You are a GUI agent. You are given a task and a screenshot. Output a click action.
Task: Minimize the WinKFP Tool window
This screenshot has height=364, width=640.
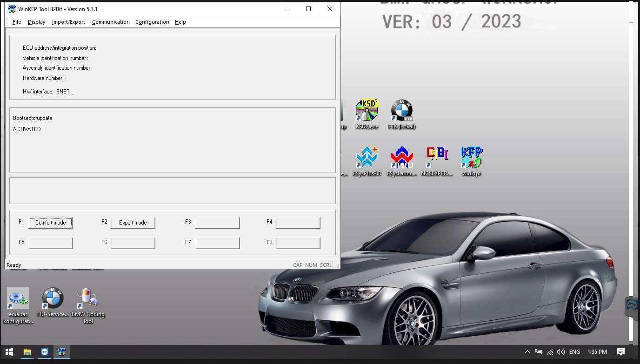(x=287, y=9)
